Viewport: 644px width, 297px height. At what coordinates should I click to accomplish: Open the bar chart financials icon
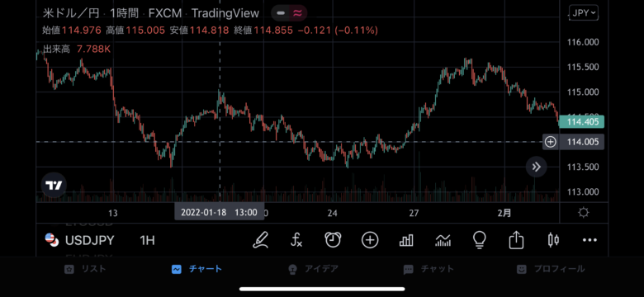406,240
